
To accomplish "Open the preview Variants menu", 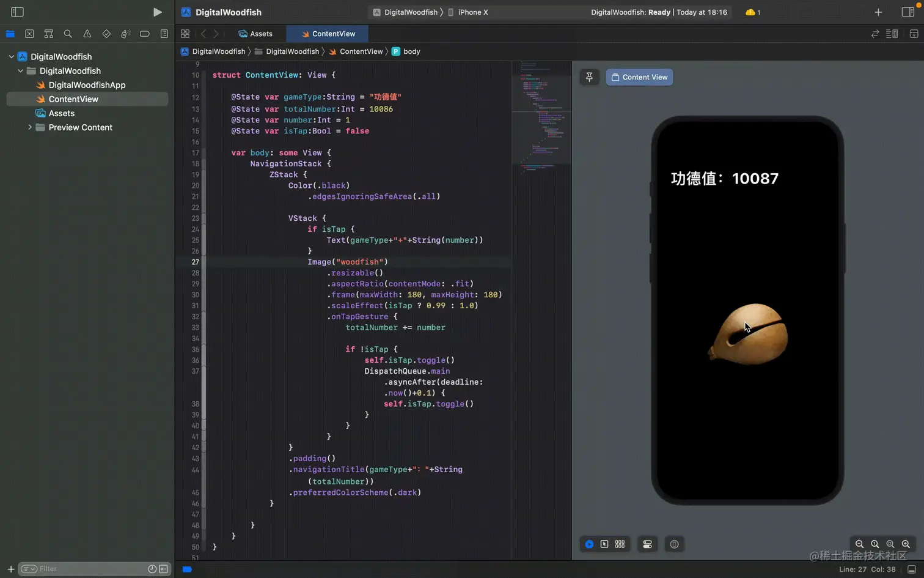I will click(620, 544).
